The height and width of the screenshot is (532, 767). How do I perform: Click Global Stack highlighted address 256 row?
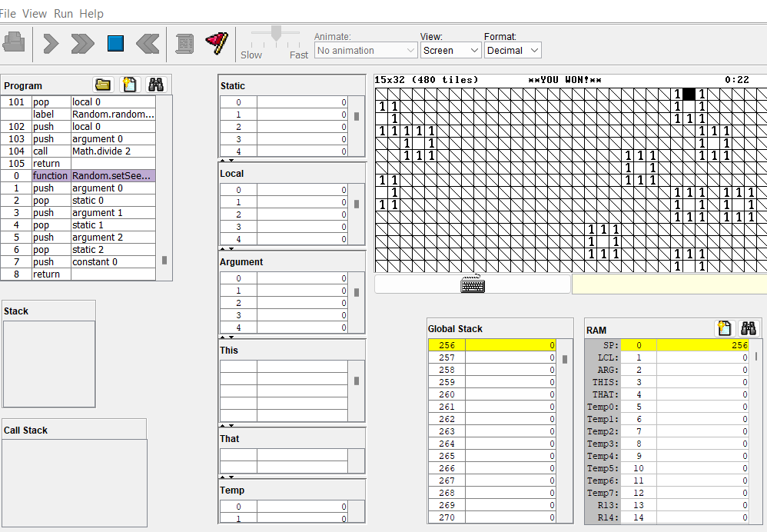point(492,345)
